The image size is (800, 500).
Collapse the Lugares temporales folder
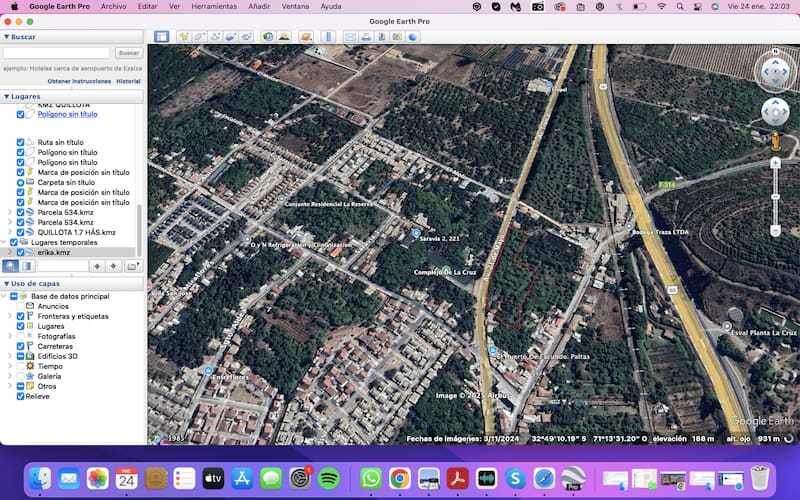click(4, 242)
